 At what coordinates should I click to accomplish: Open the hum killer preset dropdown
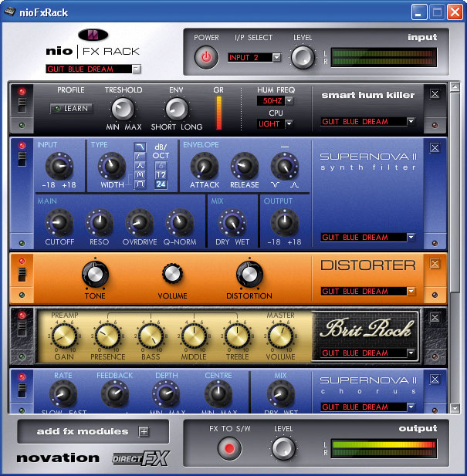411,121
